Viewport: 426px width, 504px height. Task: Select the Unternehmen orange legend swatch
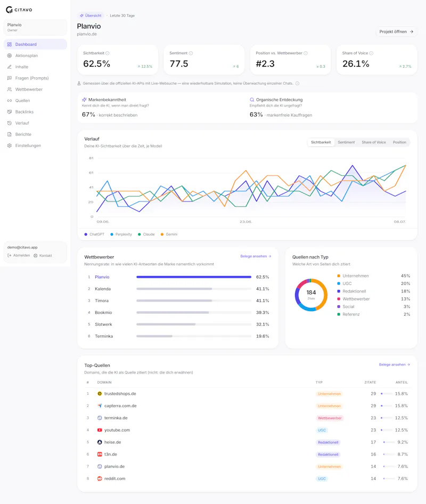(339, 276)
